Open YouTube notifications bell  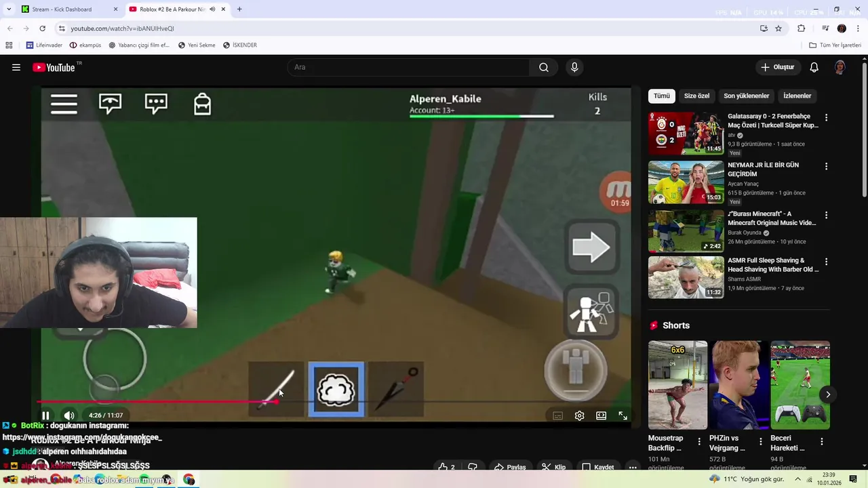814,67
